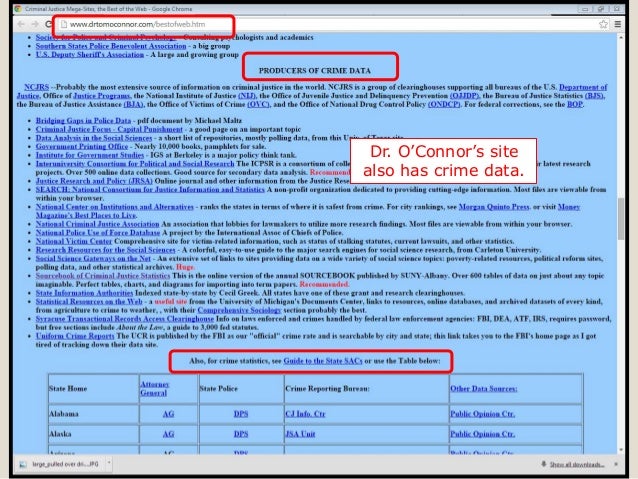Open Morgan Quinto Press link
The image size is (638, 479).
494,207
